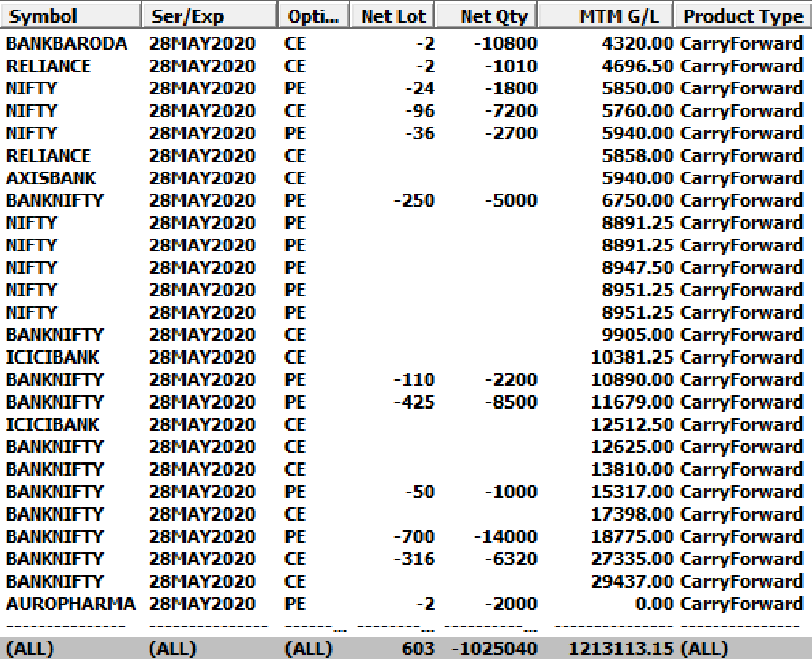Sort by the Net Qty column header
This screenshot has width=812, height=659.
pos(487,16)
